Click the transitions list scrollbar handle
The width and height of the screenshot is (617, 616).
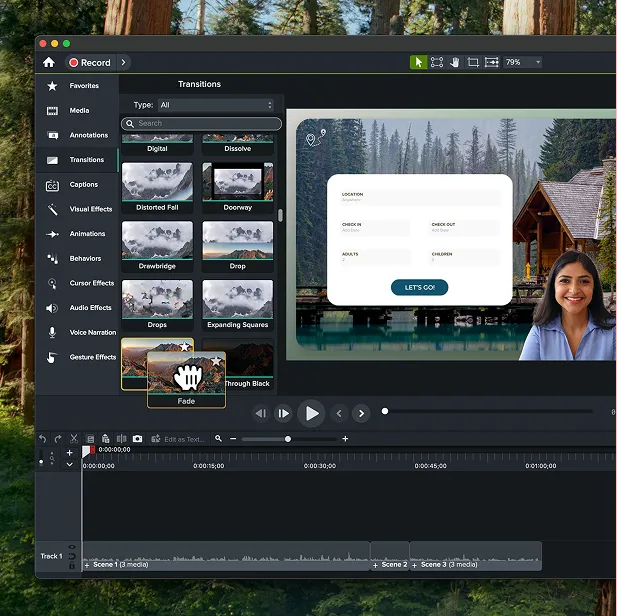click(280, 215)
